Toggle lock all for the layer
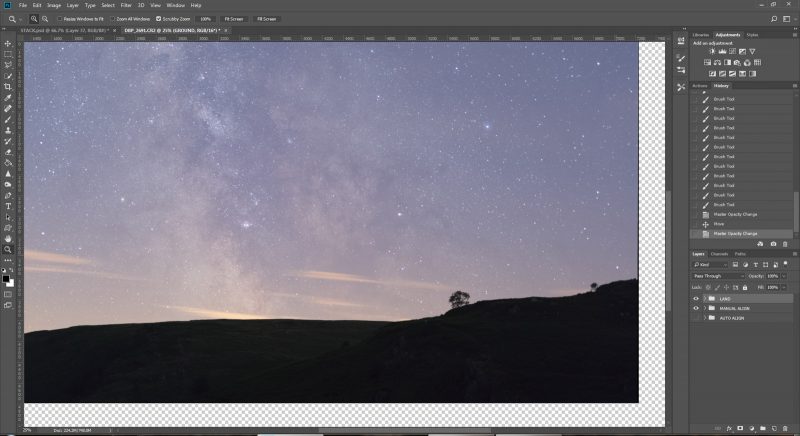This screenshot has width=800, height=436. tap(745, 288)
